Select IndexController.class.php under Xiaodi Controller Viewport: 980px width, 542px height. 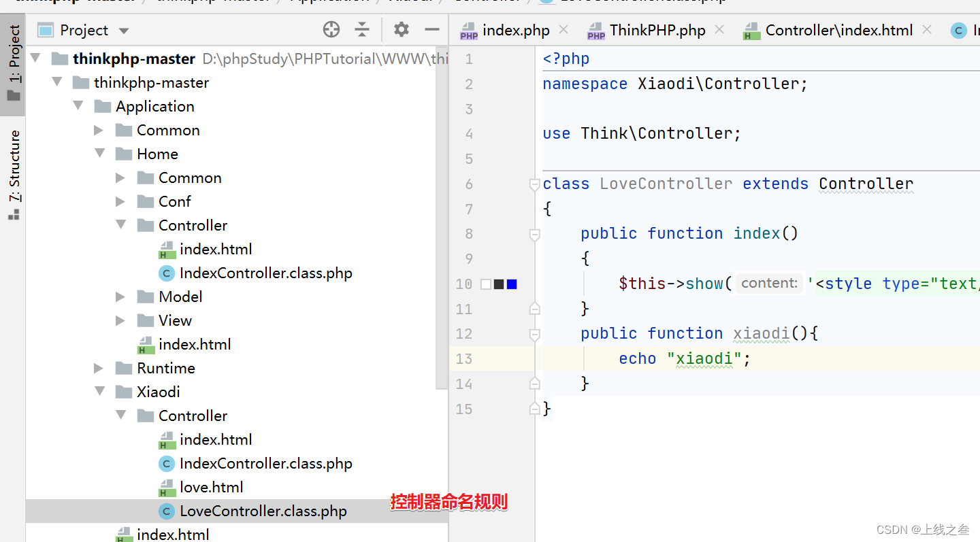pos(265,463)
